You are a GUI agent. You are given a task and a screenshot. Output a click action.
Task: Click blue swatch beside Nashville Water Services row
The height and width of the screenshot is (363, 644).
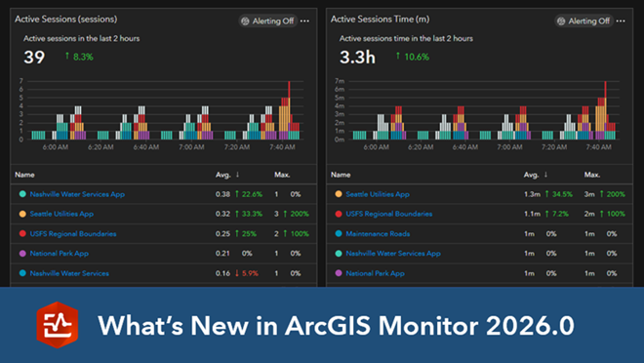click(22, 272)
